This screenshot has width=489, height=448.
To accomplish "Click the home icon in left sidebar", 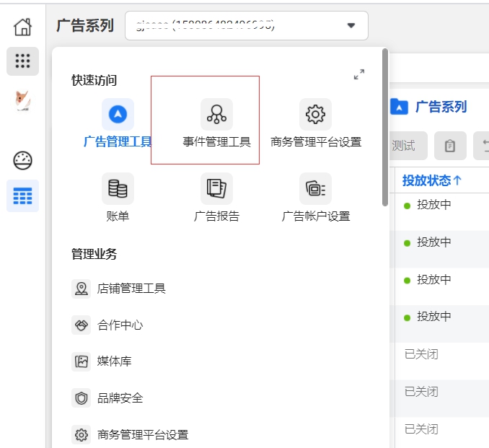I will 22,27.
